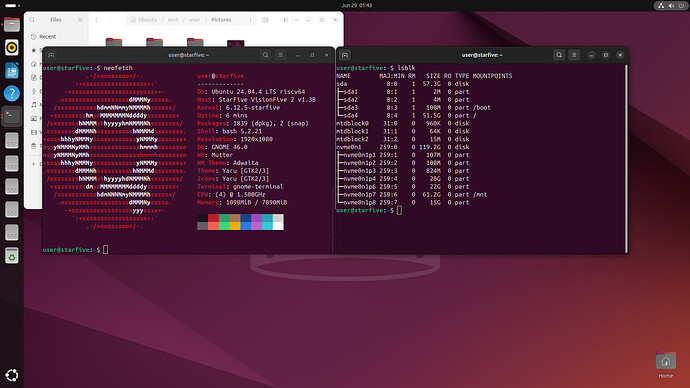Image resolution: width=690 pixels, height=388 pixels.
Task: Click the 'DE: GNOME 46.0' line
Action: 222,147
